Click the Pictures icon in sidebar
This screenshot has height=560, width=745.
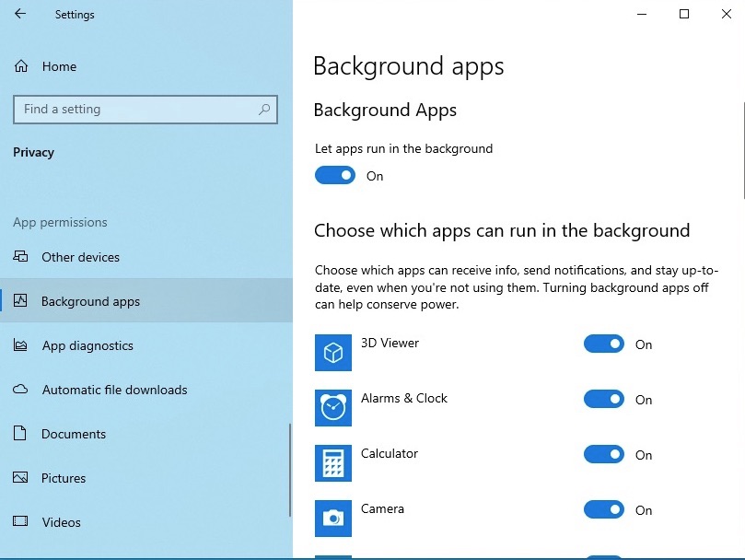(20, 477)
